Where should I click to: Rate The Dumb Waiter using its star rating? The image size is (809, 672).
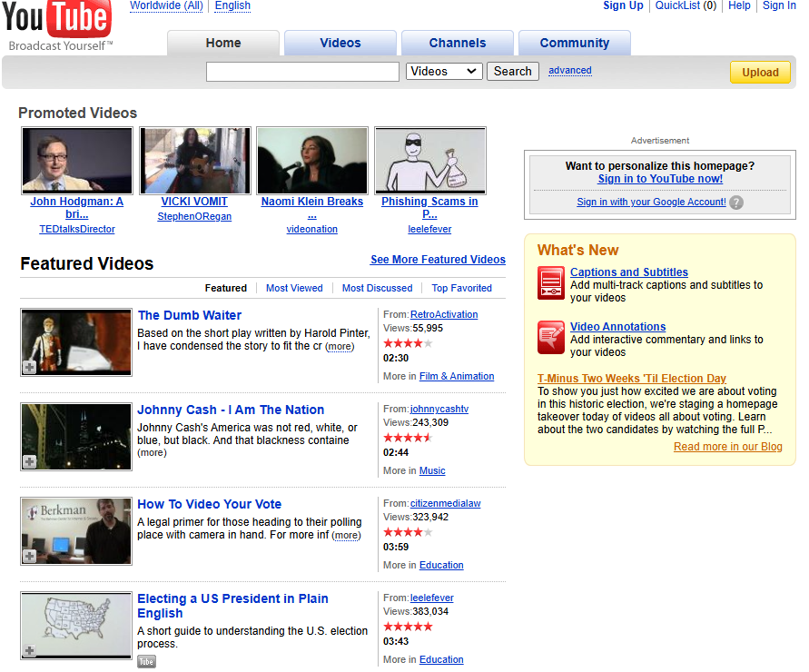[x=408, y=343]
